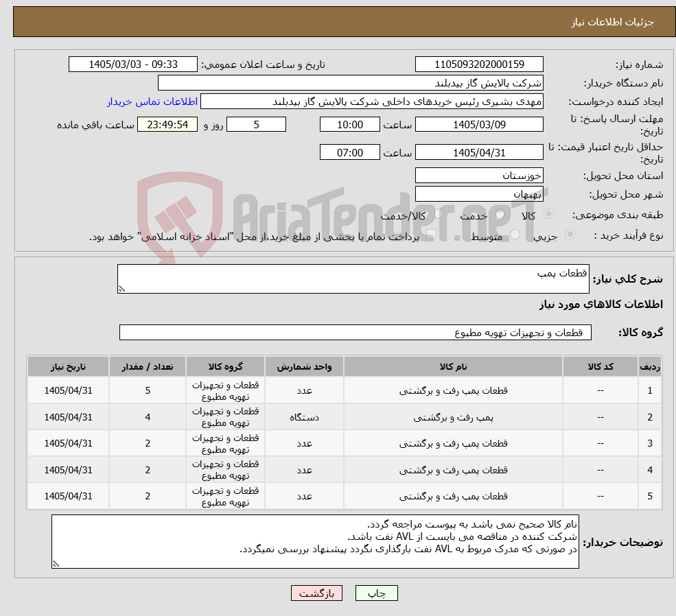Select the کالا/خدمت radio button

point(439,213)
